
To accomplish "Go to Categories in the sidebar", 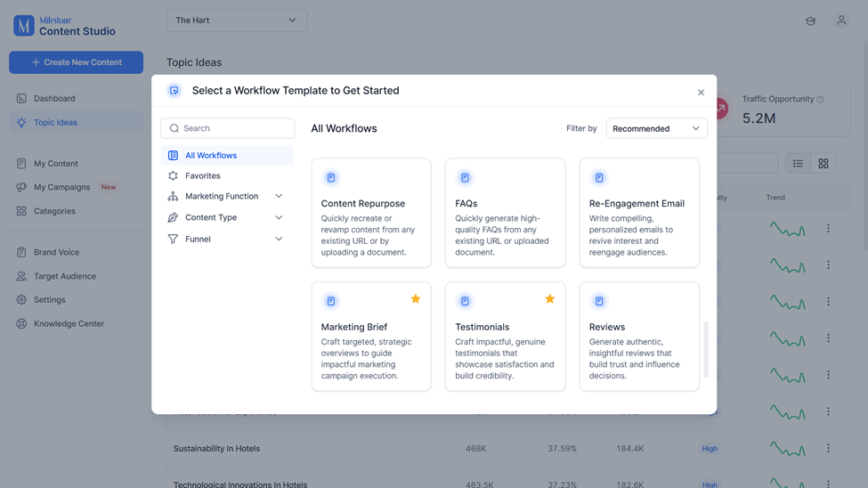I will pos(76,211).
